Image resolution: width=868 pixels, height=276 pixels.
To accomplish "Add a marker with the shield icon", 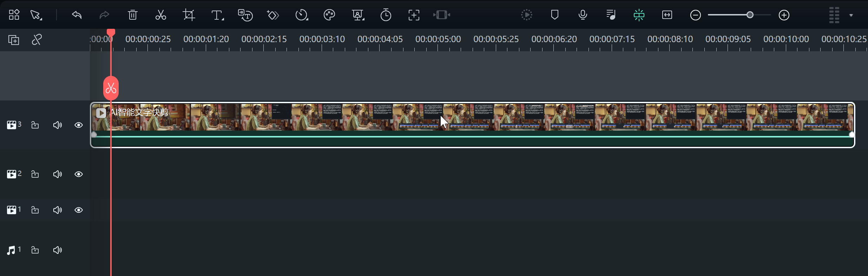I will [554, 15].
